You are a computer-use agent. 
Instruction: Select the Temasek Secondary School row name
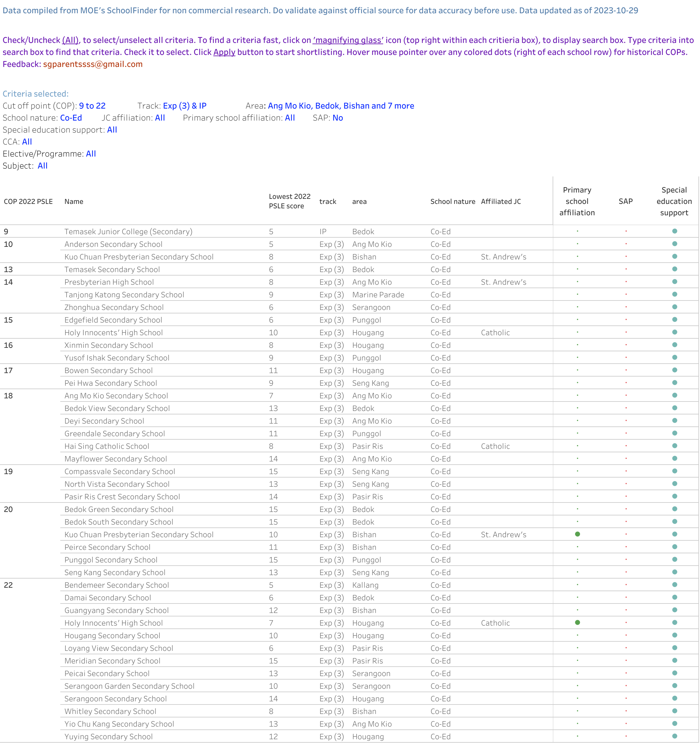[112, 270]
